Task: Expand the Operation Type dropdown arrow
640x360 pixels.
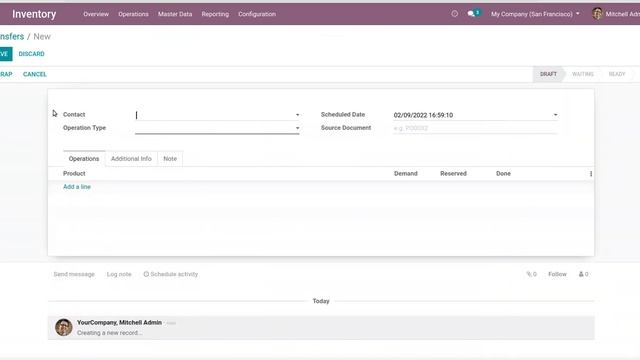Action: coord(297,128)
